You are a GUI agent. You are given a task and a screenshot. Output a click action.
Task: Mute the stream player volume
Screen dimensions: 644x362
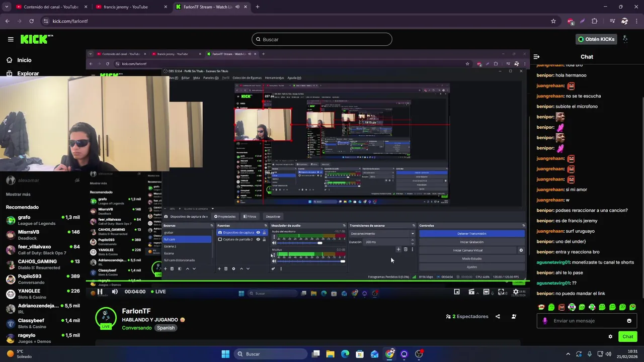115,292
